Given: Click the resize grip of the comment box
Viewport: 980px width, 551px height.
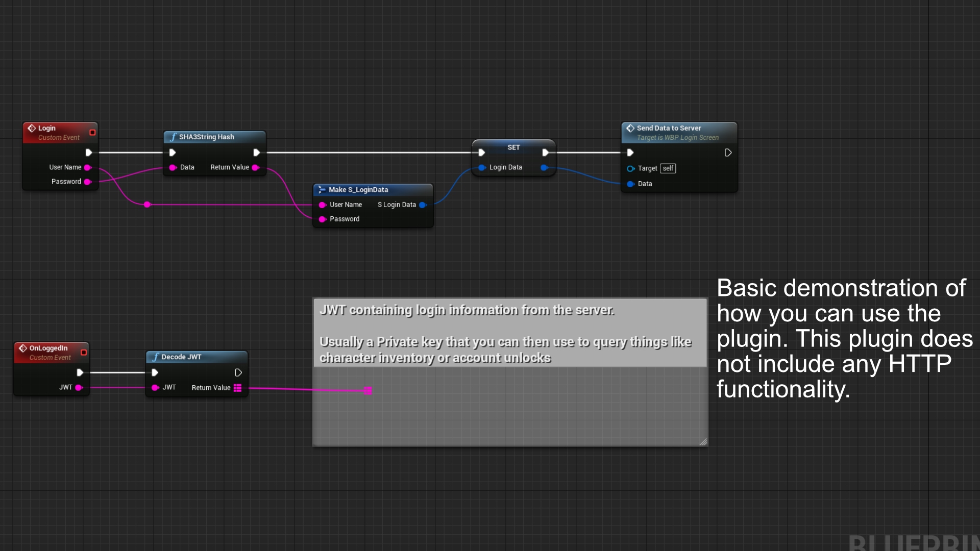Looking at the screenshot, I should [704, 442].
